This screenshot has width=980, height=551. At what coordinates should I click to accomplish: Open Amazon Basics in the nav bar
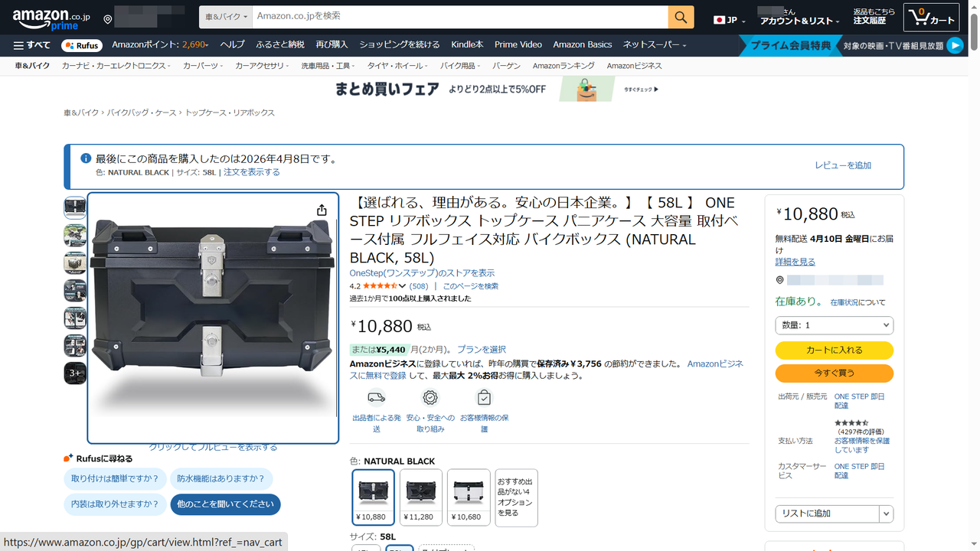point(583,45)
